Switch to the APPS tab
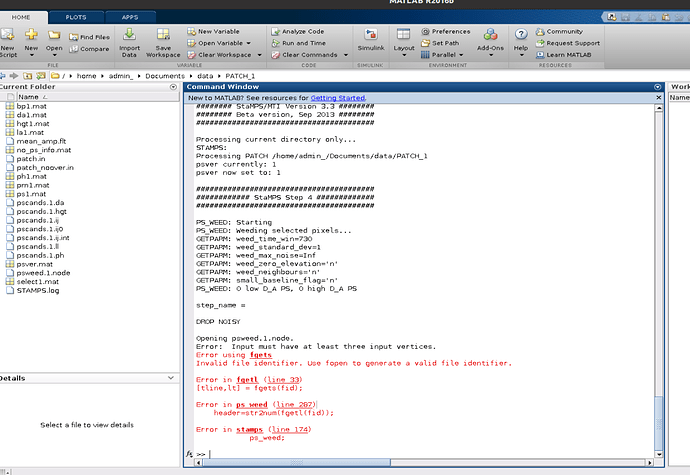The image size is (690, 475). 130,17
